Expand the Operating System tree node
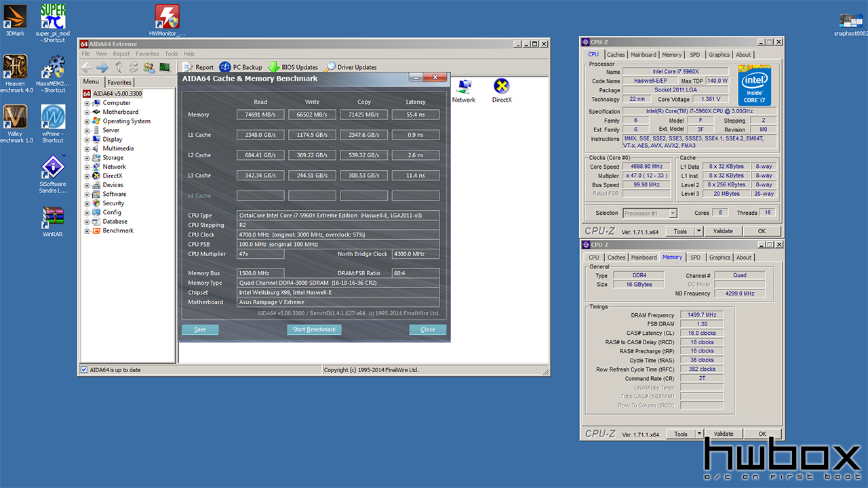The width and height of the screenshot is (868, 488). coord(87,121)
